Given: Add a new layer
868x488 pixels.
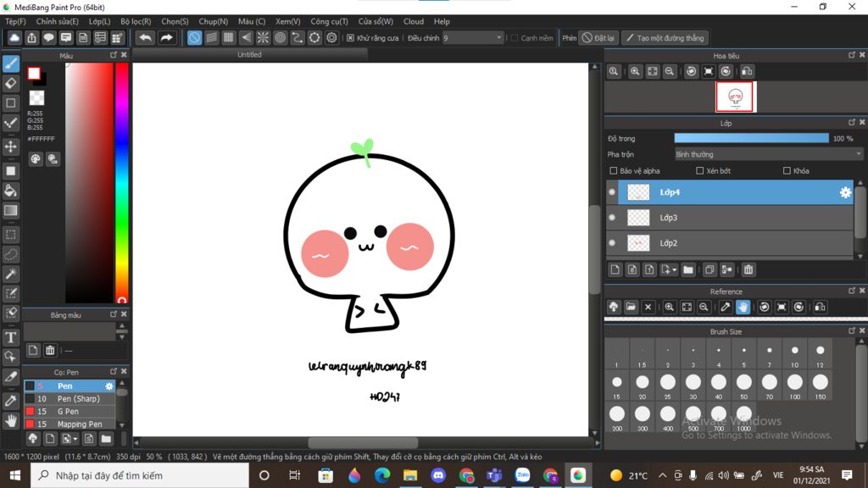Looking at the screenshot, I should tap(615, 269).
